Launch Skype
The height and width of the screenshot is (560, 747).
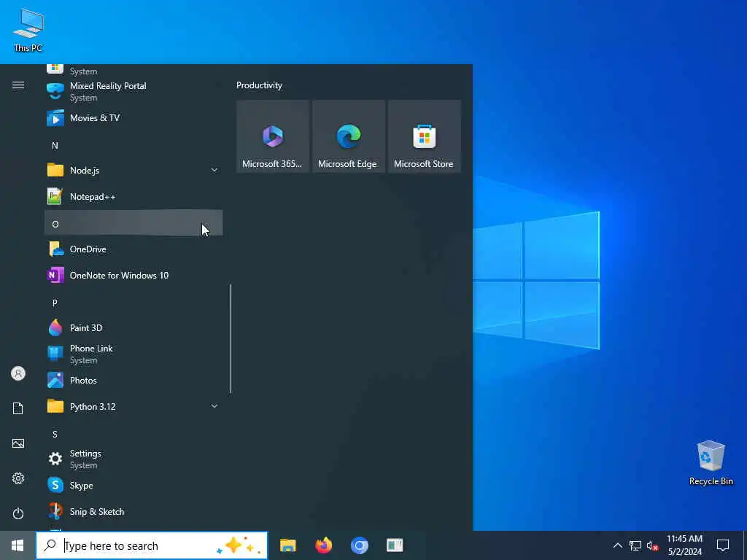coord(133,485)
